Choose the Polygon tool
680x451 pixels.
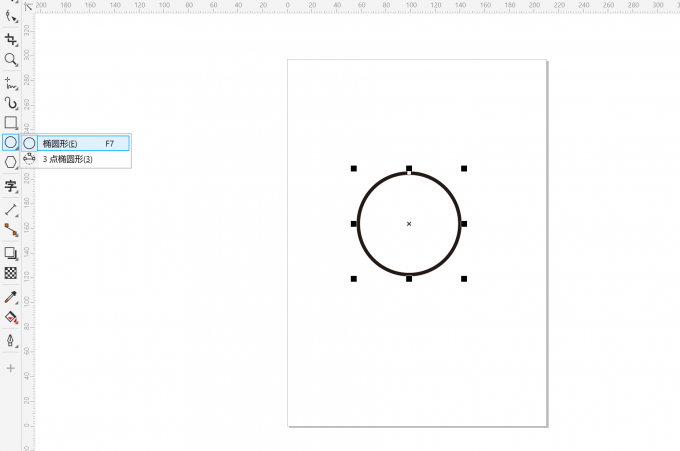click(11, 161)
